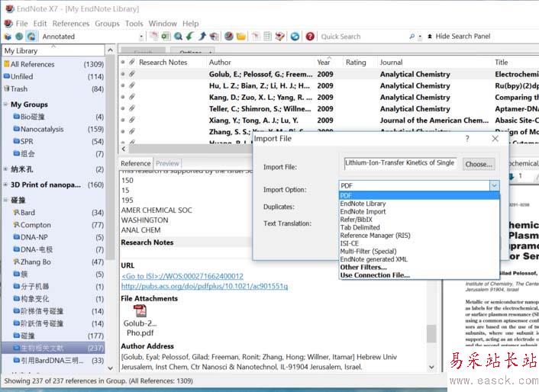539x392 pixels.
Task: Click the Return to Word Processor icon
Action: click(280, 36)
